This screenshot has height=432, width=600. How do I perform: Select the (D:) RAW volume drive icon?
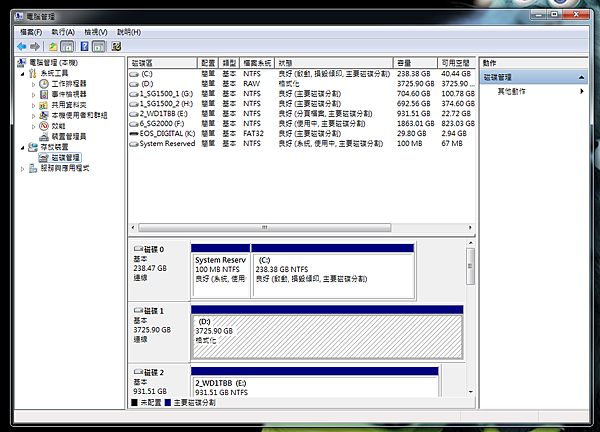pos(134,84)
